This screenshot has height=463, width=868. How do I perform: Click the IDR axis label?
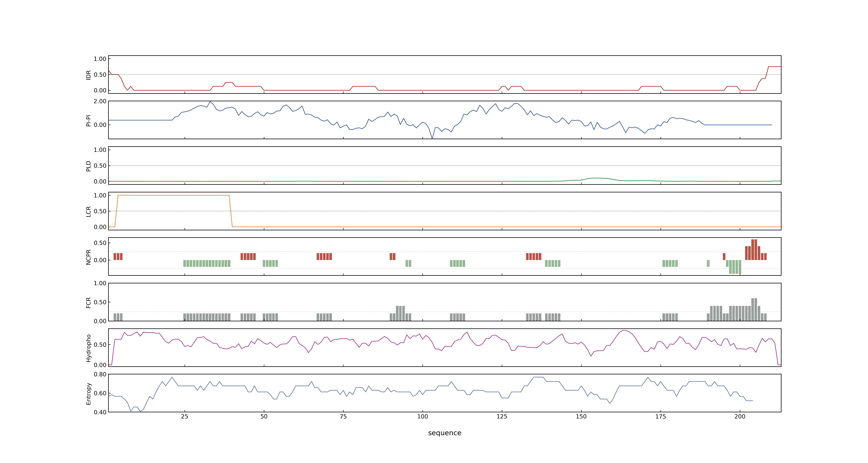[88, 75]
